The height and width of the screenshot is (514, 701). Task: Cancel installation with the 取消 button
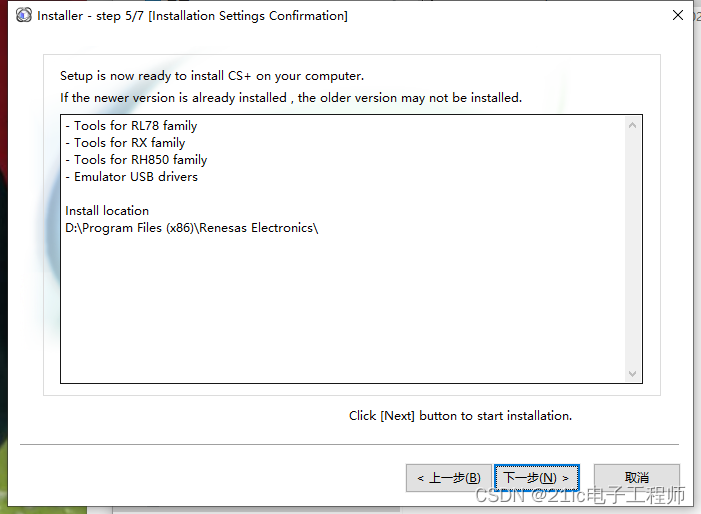[637, 478]
